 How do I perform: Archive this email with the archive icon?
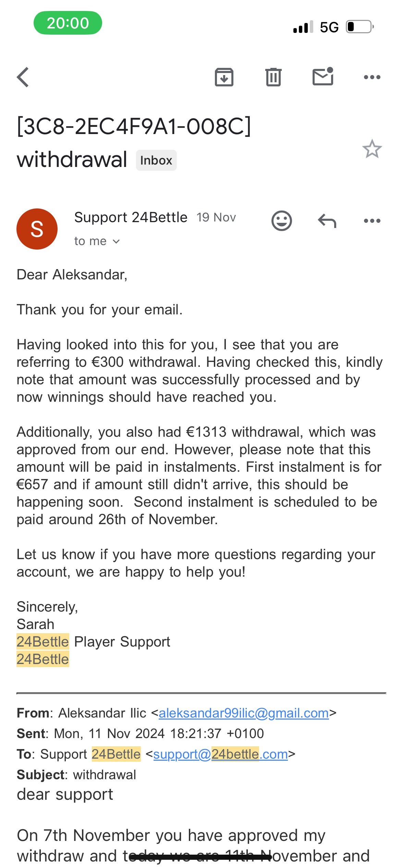pos(224,77)
